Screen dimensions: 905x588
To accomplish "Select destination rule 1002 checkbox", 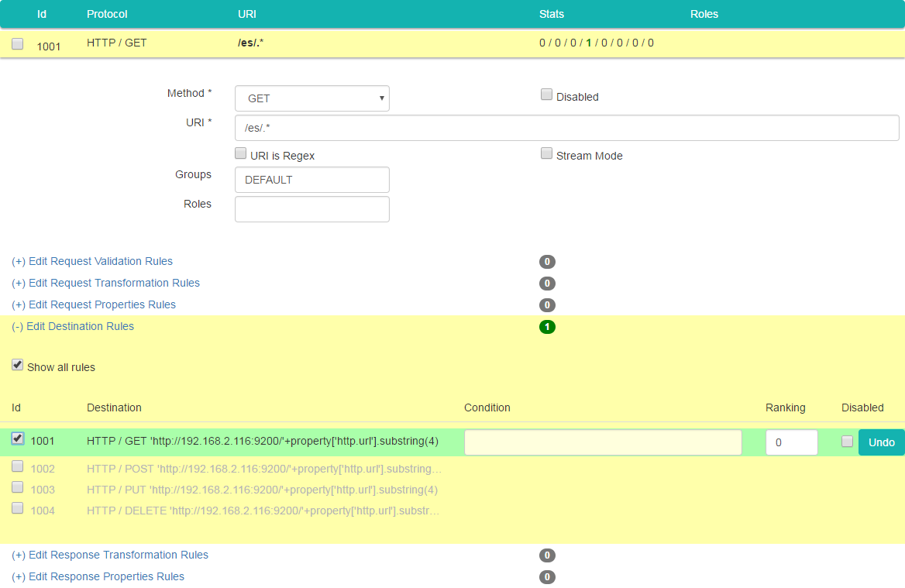I will [x=18, y=466].
